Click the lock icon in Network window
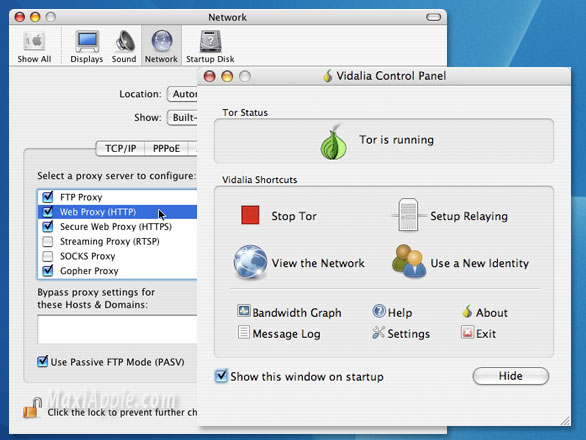Screen dimensions: 586x440 coord(33,407)
